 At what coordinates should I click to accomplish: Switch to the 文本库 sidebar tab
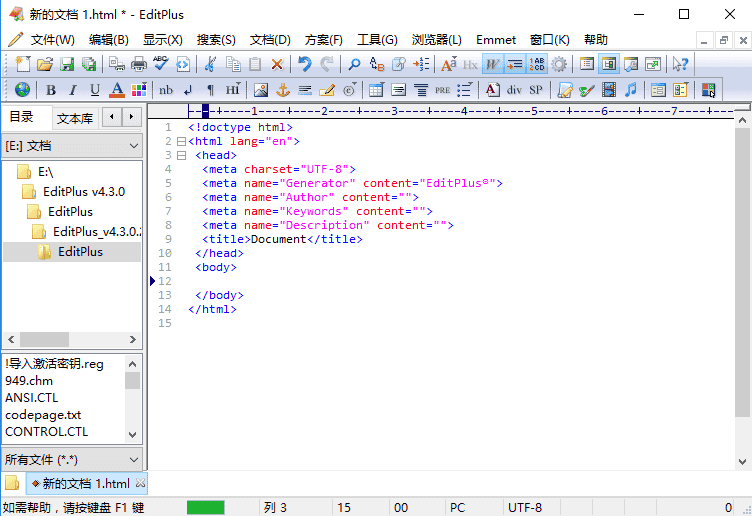[x=75, y=118]
